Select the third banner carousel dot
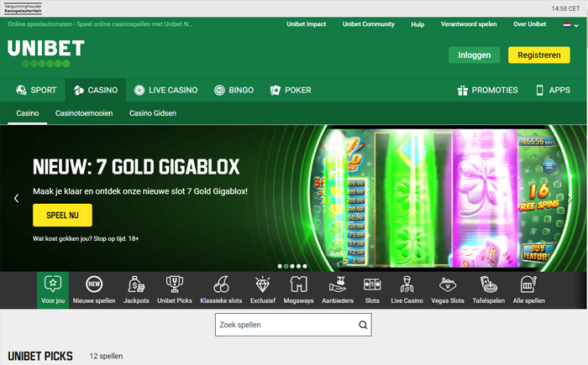Image resolution: width=588 pixels, height=365 pixels. (x=292, y=267)
